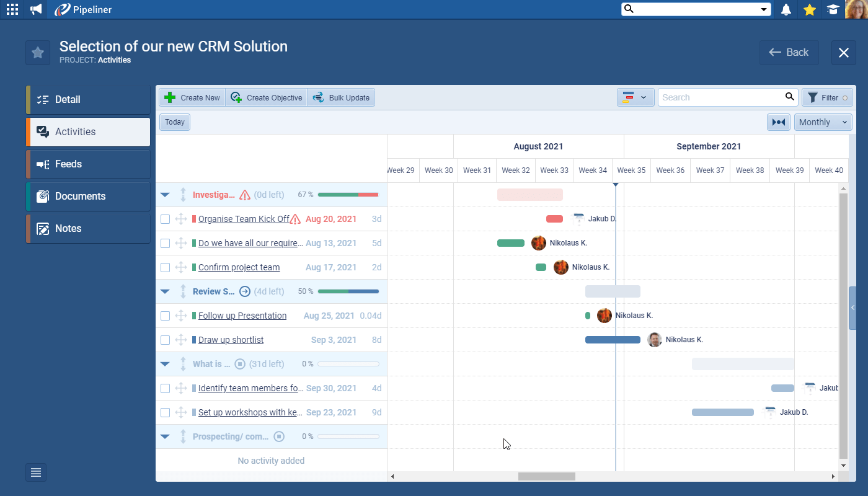Viewport: 868px width, 496px height.
Task: Click the 67% progress bar of Investiga section
Action: click(x=347, y=194)
